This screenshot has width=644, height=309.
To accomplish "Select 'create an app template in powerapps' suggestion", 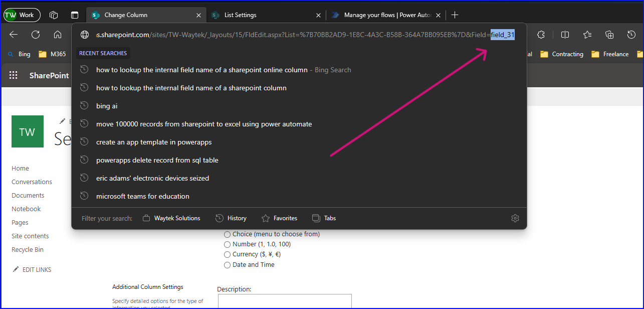I will pyautogui.click(x=299, y=142).
